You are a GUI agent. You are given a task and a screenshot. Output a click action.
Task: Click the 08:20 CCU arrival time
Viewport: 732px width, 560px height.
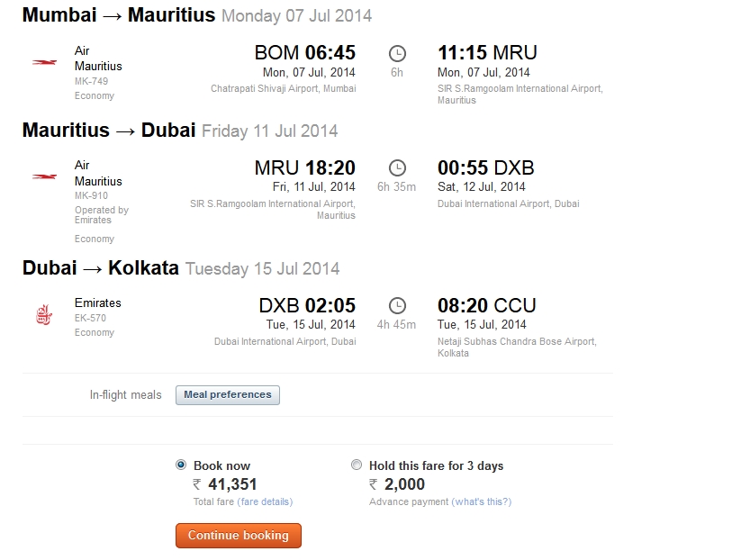(486, 306)
